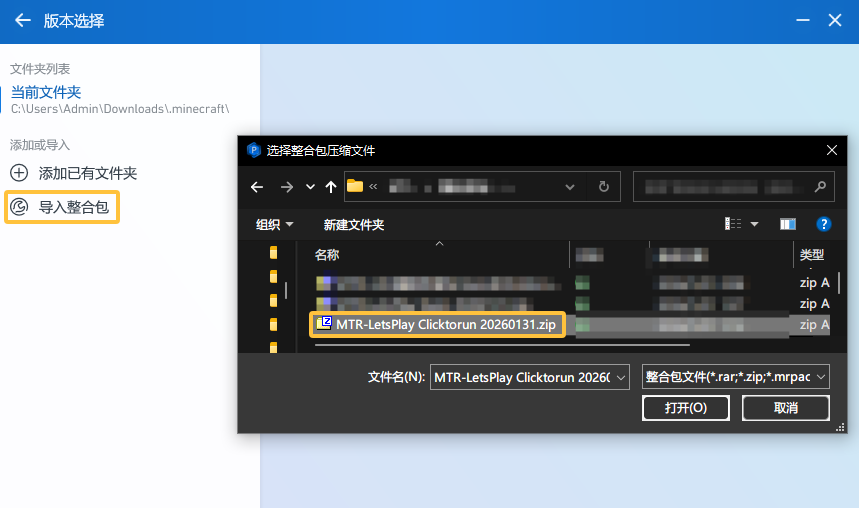
Task: Click the search box in file dialog
Action: click(724, 187)
